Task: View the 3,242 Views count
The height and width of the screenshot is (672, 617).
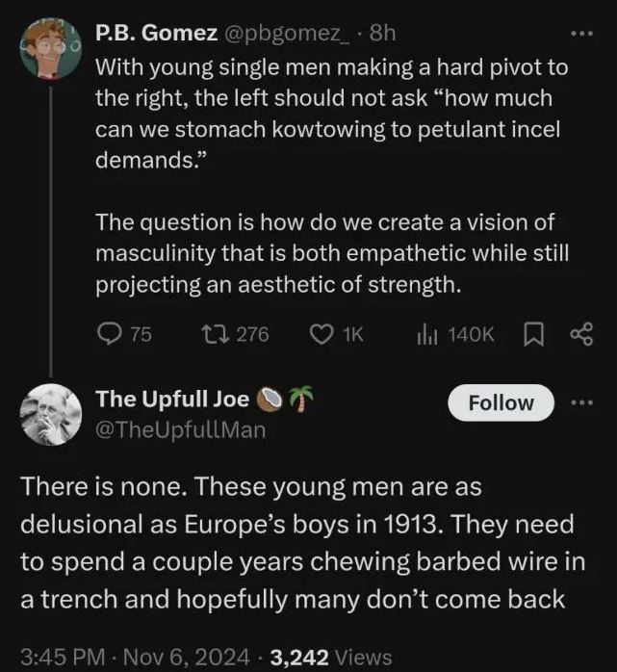Action: 331,657
